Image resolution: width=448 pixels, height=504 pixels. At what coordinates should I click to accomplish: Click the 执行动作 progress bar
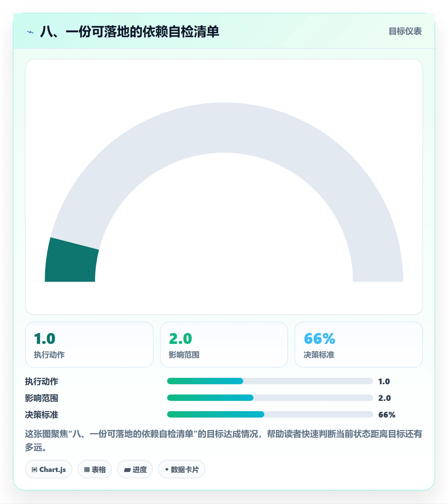[270, 381]
